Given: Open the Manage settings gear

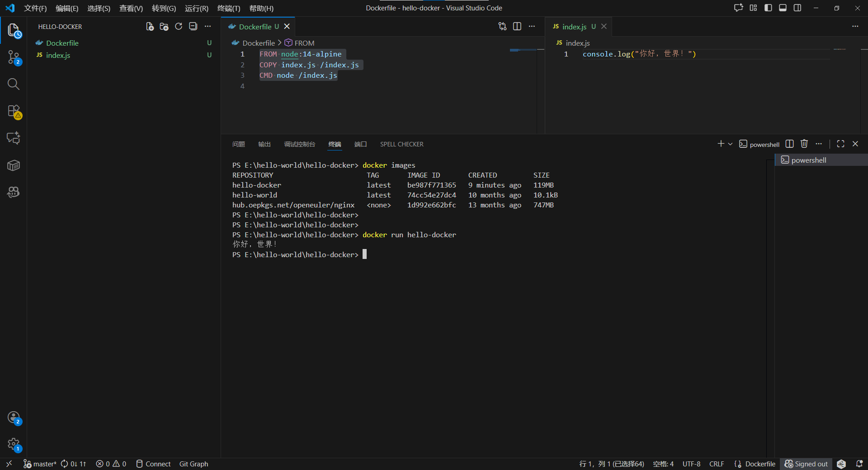Looking at the screenshot, I should (x=14, y=445).
